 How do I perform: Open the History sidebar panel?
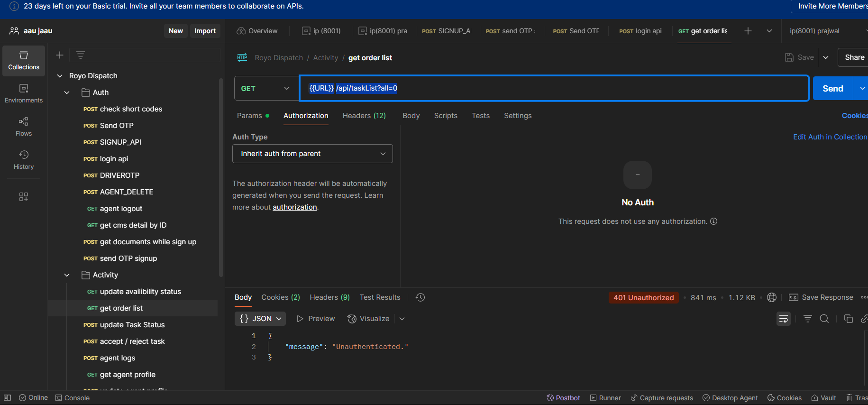pos(24,160)
